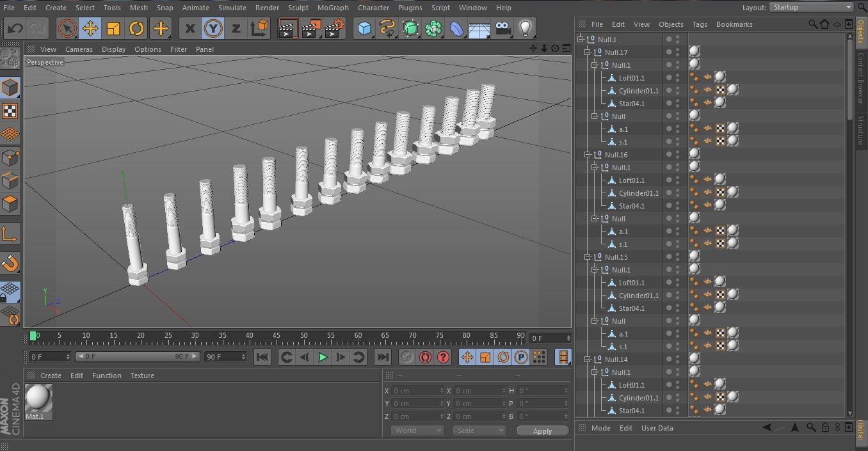
Task: Open the material manager Texture menu
Action: (142, 376)
